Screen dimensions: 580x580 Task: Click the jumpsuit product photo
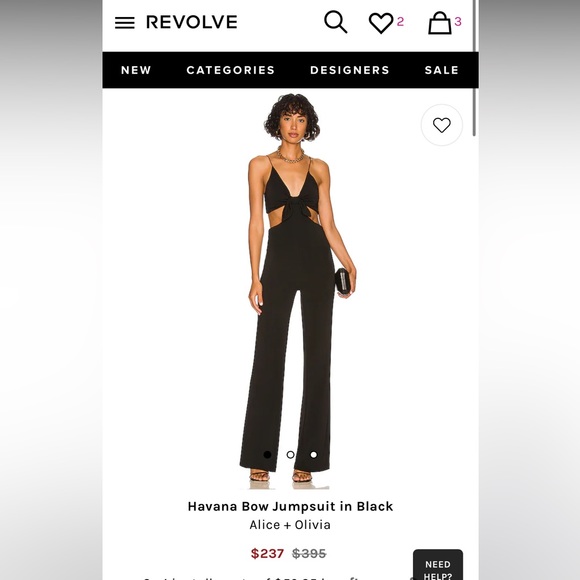(290, 291)
